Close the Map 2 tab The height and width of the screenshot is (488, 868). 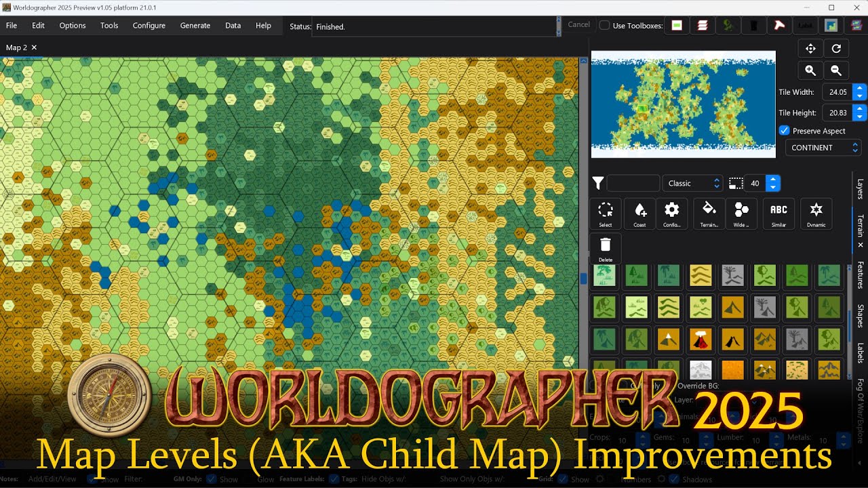coord(34,47)
